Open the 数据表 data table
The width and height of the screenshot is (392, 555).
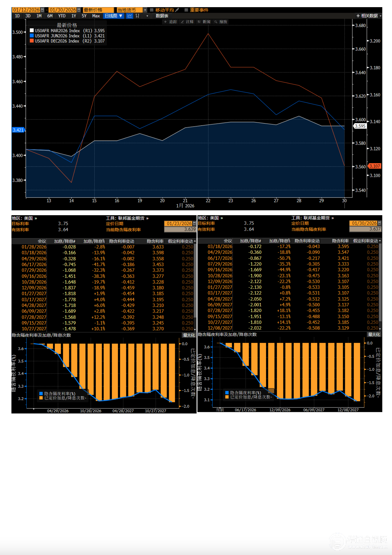[x=162, y=16]
